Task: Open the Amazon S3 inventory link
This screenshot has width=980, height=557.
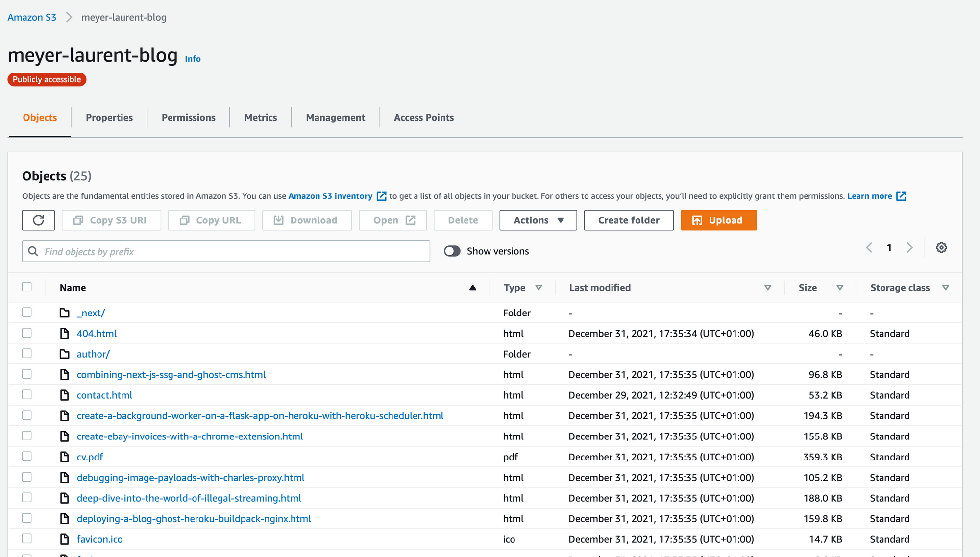Action: [330, 196]
